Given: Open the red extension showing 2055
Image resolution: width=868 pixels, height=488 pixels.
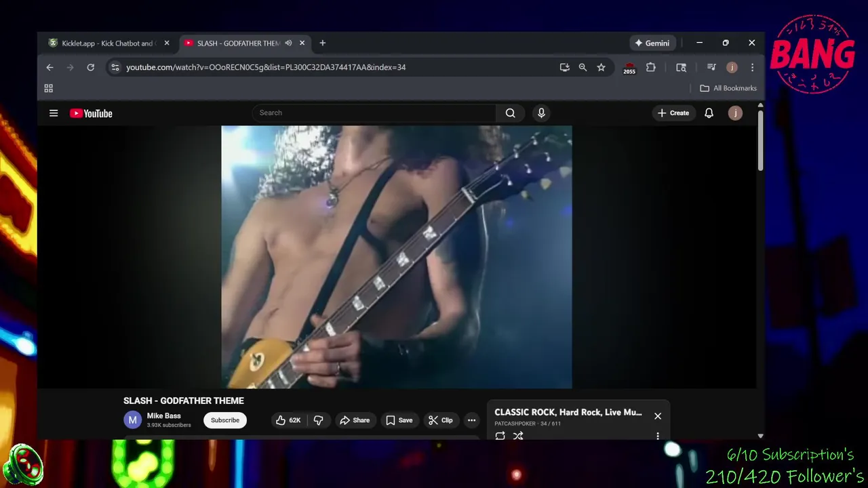Looking at the screenshot, I should (629, 68).
